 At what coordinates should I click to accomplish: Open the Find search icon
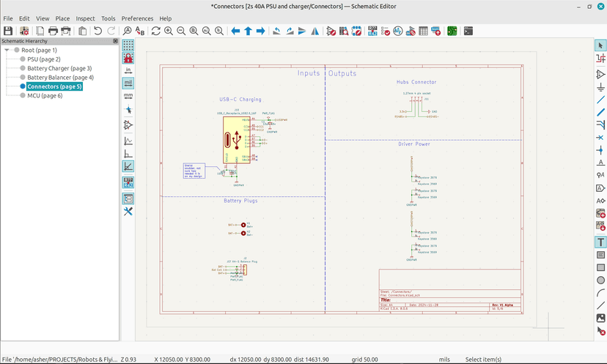128,31
